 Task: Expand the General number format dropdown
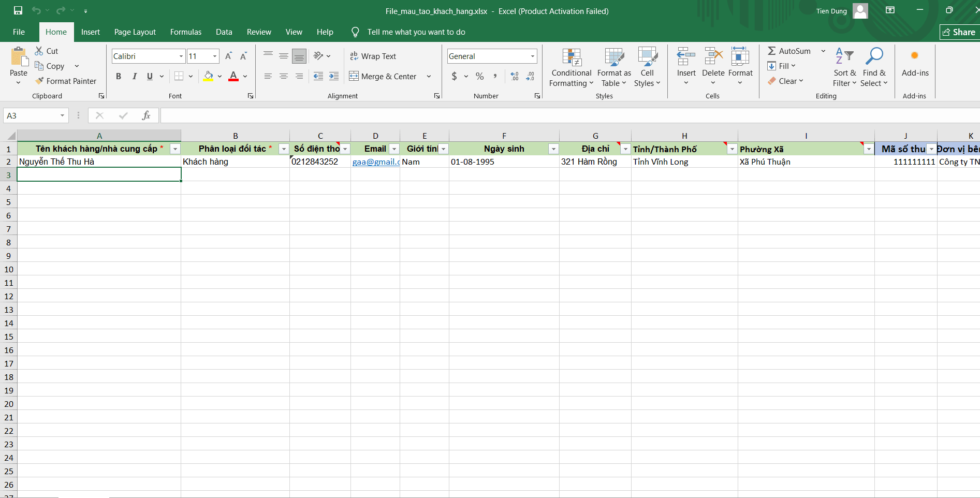tap(532, 56)
